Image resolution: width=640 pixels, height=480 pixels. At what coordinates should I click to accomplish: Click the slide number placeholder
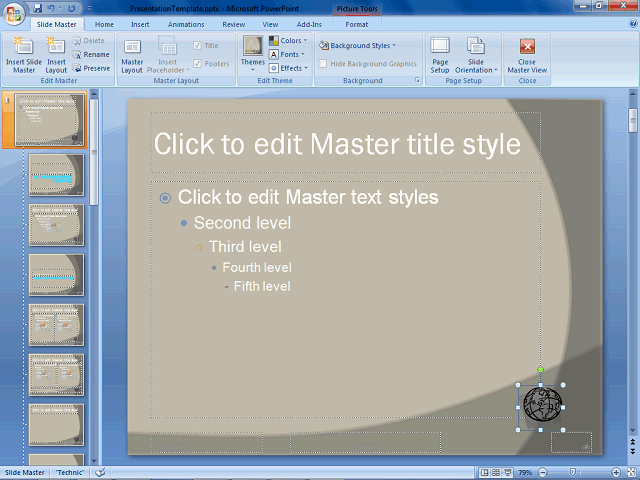click(571, 443)
